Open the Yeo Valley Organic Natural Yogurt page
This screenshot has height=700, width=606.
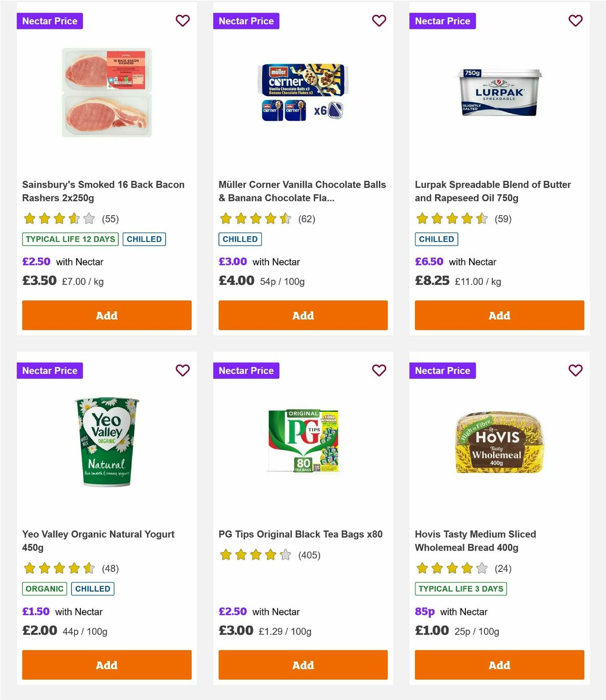pos(98,540)
